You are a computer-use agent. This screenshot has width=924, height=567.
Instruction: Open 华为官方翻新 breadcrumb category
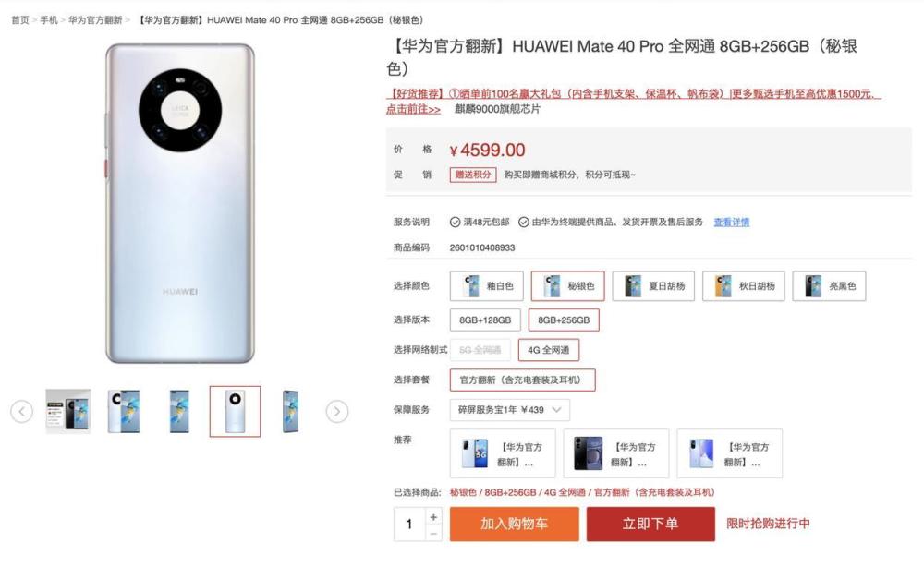(95, 20)
